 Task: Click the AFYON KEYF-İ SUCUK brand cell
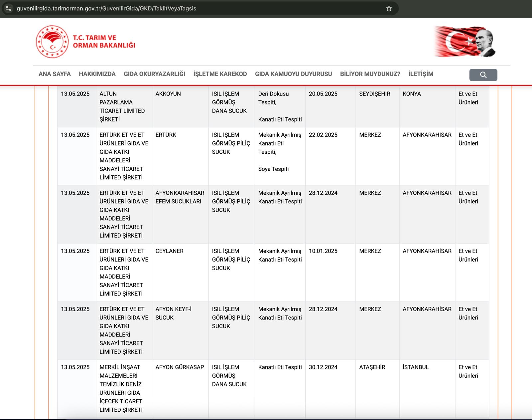click(180, 330)
